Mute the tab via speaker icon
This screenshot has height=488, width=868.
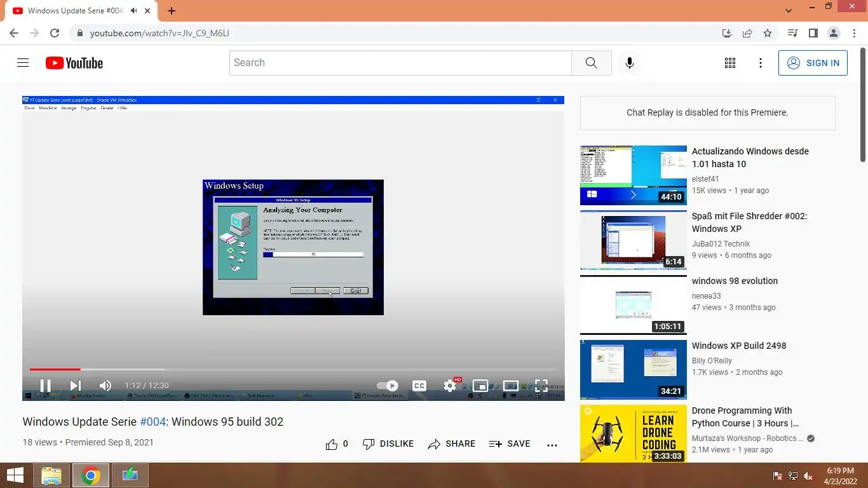(134, 11)
